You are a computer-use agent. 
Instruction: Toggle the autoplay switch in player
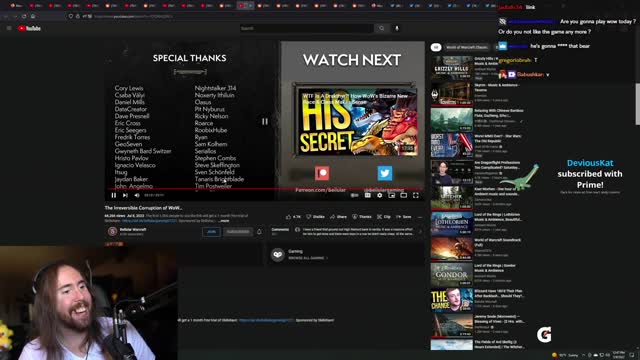[x=355, y=196]
